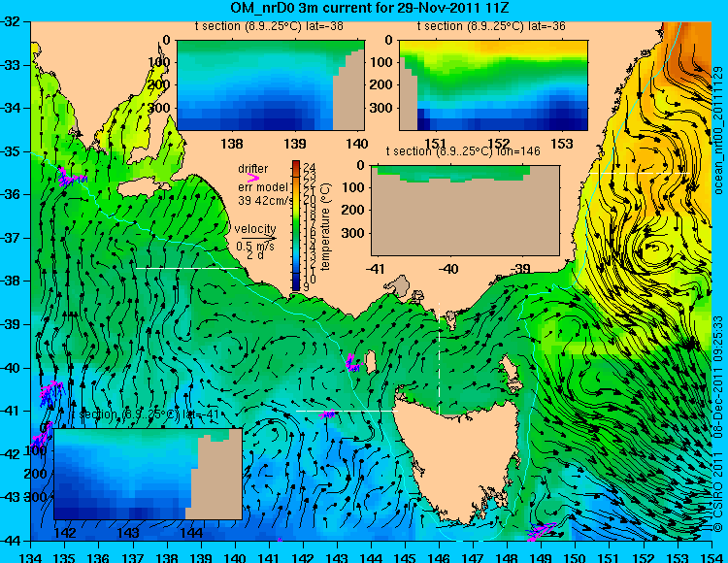This screenshot has height=563, width=728.
Task: Click the lat=-41 temperature section plot
Action: tap(149, 474)
